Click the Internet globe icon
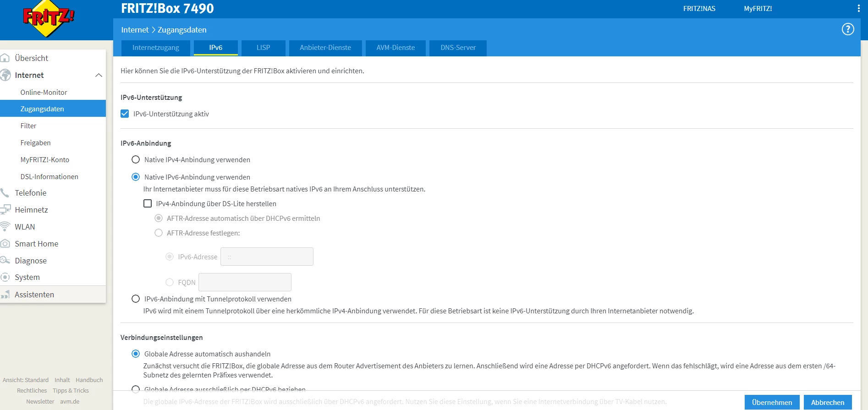 5,75
